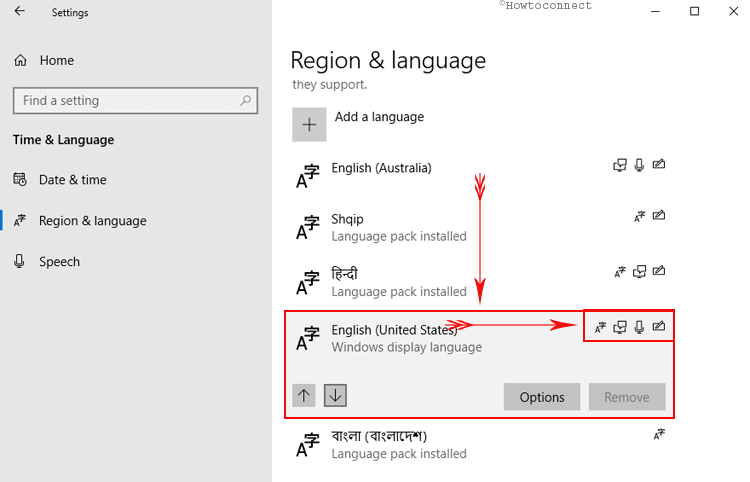Click the microphone speech icon for English (United States)

click(639, 326)
